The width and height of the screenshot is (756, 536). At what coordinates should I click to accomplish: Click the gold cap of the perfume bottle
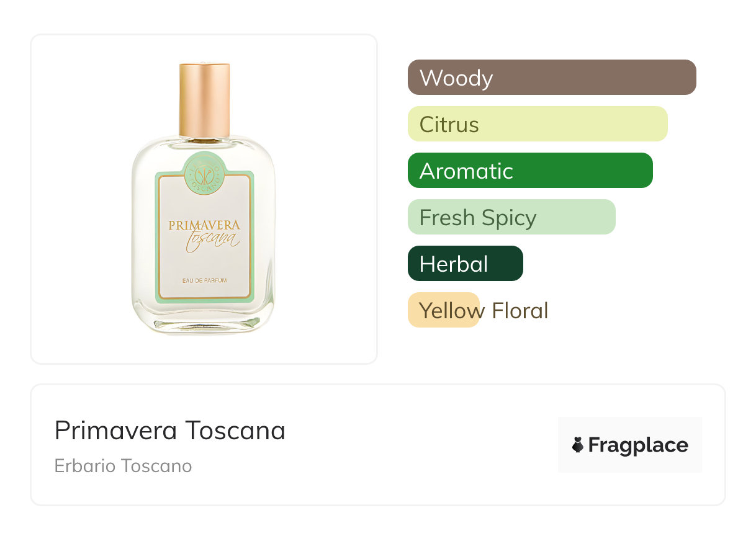204,99
